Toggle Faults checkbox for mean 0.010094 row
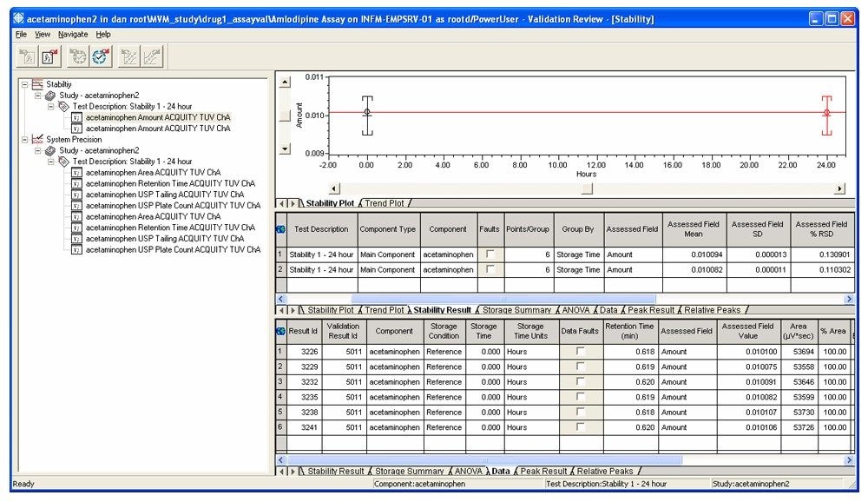 [490, 254]
